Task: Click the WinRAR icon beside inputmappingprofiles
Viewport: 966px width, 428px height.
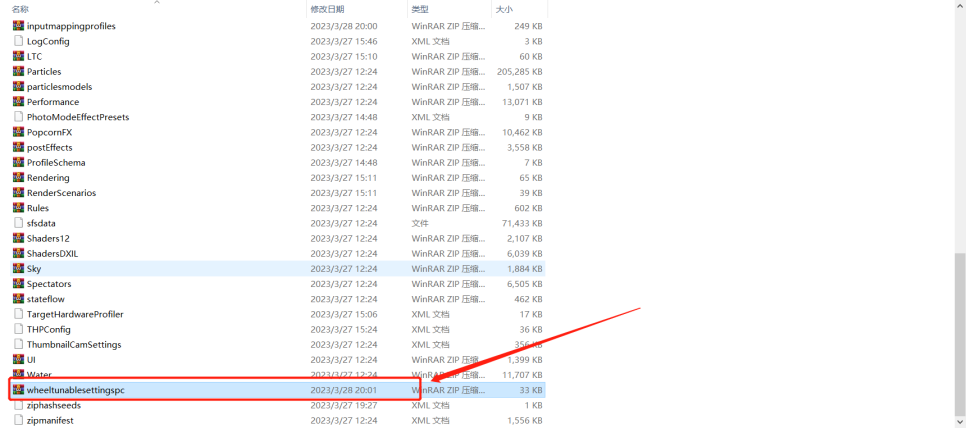Action: coord(18,26)
